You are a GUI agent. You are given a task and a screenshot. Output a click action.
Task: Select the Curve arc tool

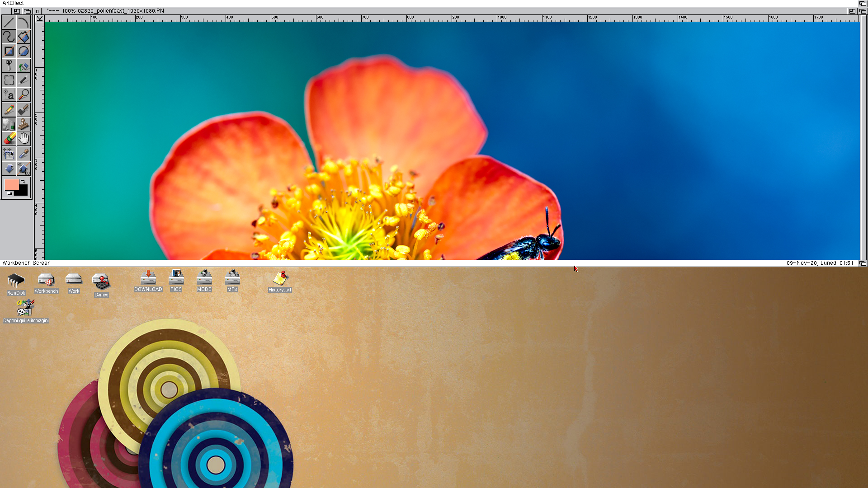click(24, 22)
